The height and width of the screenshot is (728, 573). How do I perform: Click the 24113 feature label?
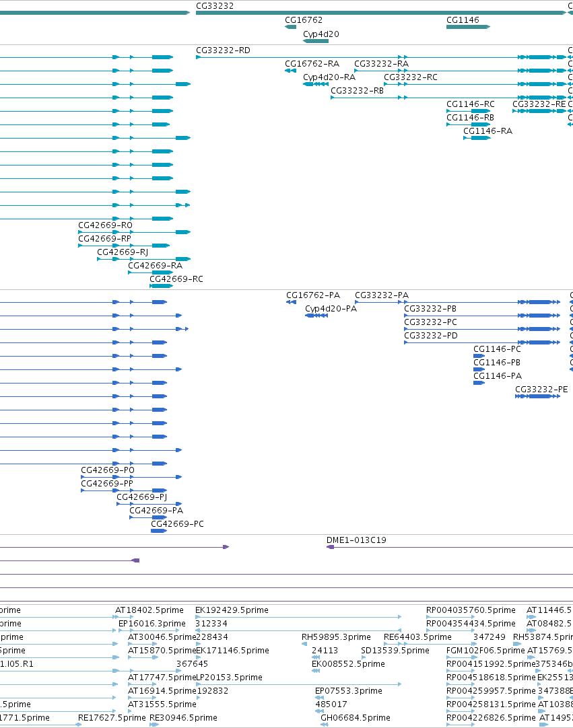click(325, 651)
